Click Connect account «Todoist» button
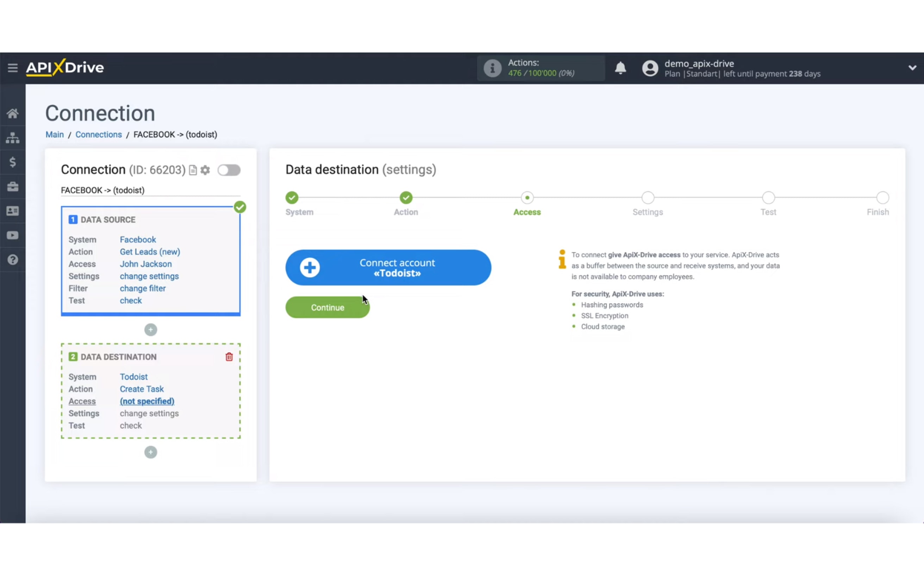 click(388, 267)
